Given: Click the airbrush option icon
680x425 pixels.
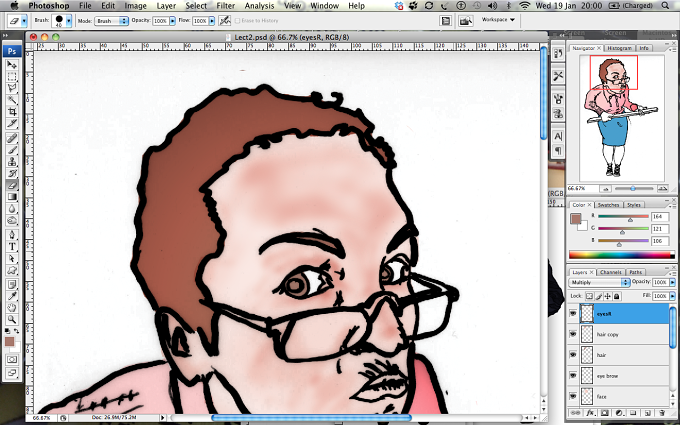Looking at the screenshot, I should pos(225,20).
